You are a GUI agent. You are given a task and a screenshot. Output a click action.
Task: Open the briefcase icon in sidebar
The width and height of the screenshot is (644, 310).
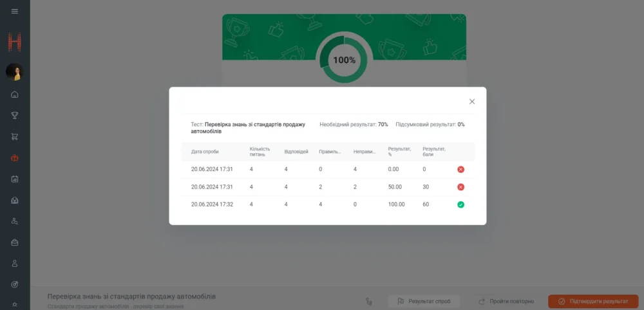click(15, 242)
